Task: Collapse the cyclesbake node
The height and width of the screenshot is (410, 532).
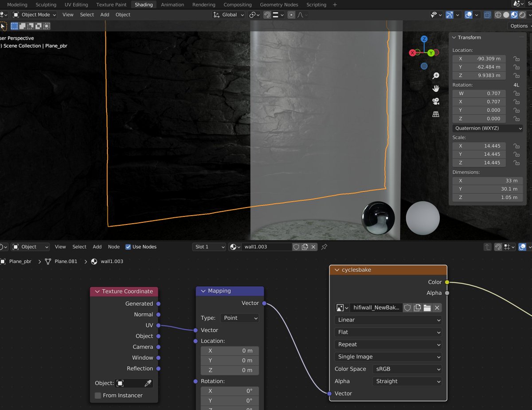Action: [x=336, y=270]
